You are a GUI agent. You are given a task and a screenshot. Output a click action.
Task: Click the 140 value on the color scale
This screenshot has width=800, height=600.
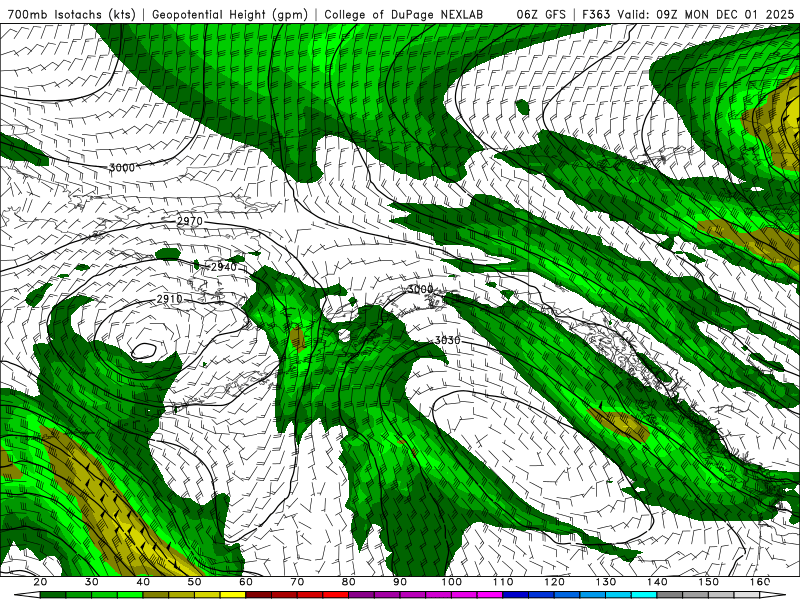pyautogui.click(x=657, y=582)
